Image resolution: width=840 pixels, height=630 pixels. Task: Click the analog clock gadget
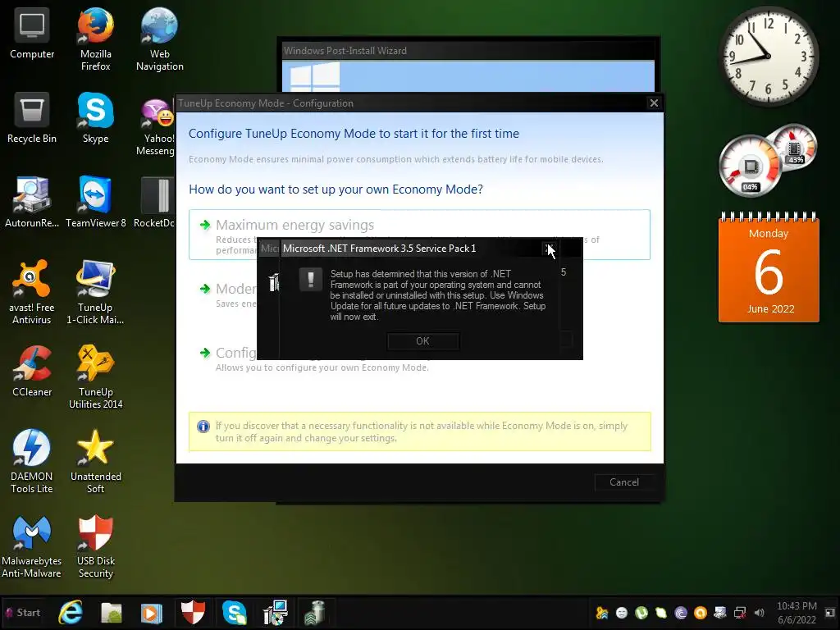point(768,56)
